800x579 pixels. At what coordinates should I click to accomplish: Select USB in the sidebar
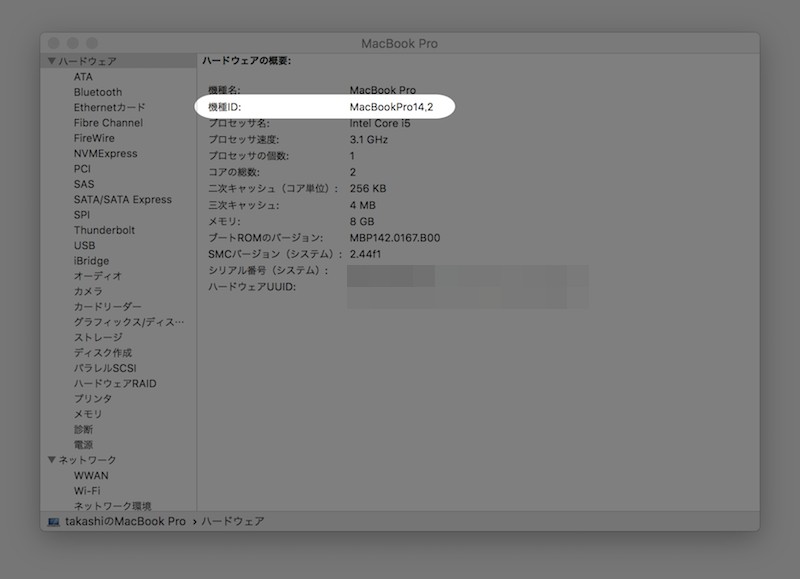pos(84,245)
